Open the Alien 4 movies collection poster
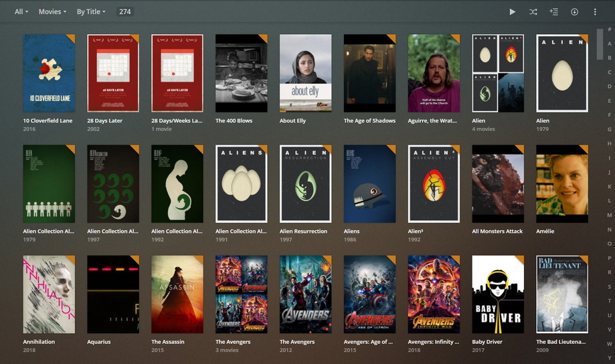 point(498,74)
